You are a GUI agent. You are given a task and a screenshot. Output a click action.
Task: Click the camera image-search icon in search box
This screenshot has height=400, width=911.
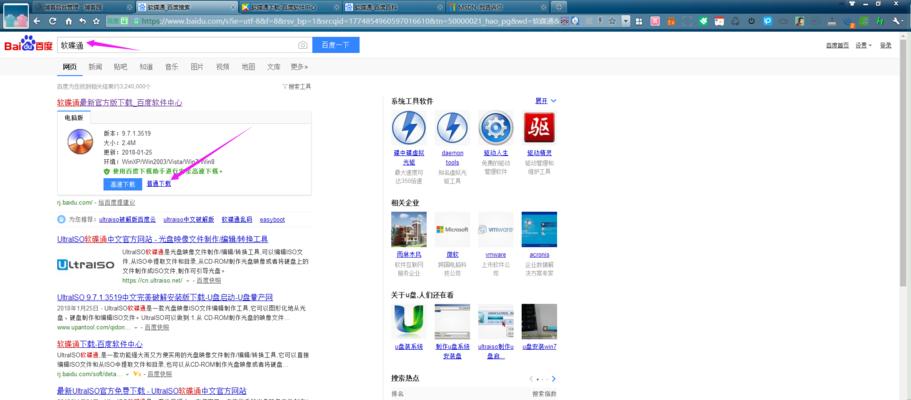pyautogui.click(x=302, y=45)
